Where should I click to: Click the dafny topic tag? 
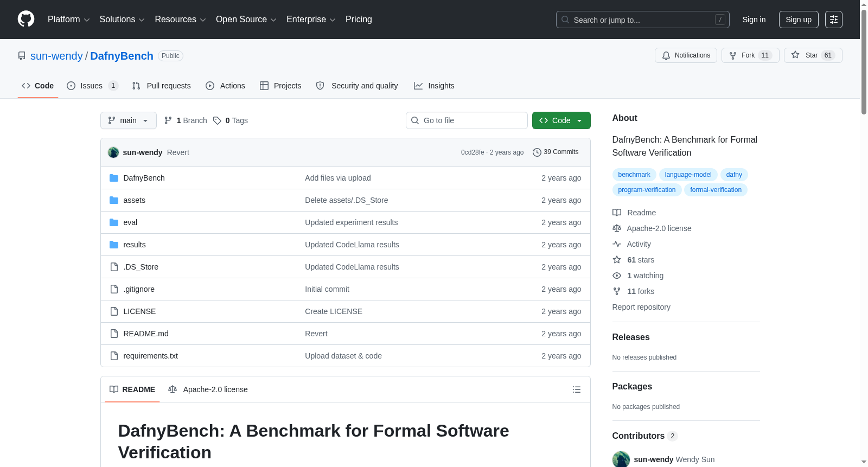[734, 175]
